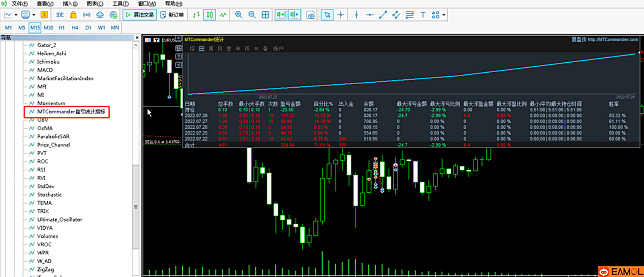This screenshot has width=644, height=277.
Task: Select the ParabolicSAR indicator in Navigator
Action: point(54,136)
